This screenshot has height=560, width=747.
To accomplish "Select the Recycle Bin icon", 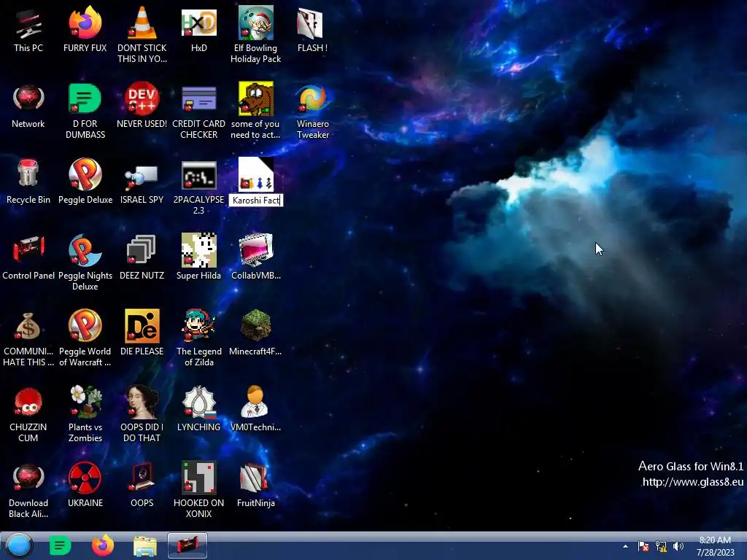I will pyautogui.click(x=28, y=182).
